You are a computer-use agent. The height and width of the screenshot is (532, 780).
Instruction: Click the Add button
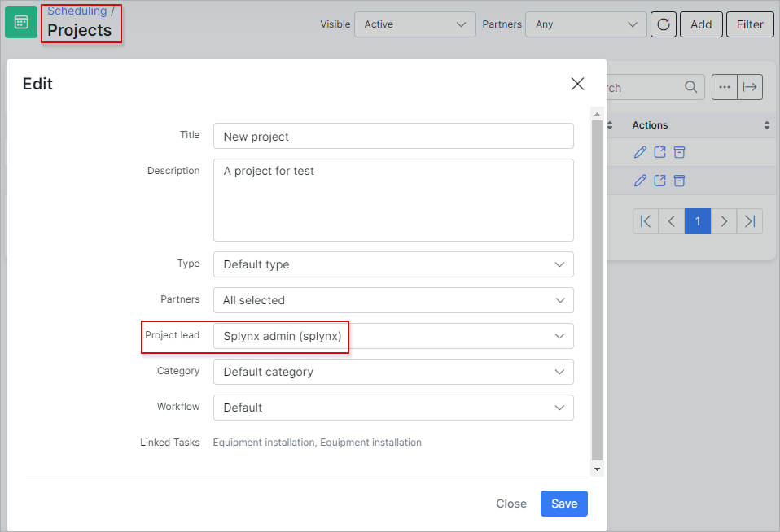point(701,24)
